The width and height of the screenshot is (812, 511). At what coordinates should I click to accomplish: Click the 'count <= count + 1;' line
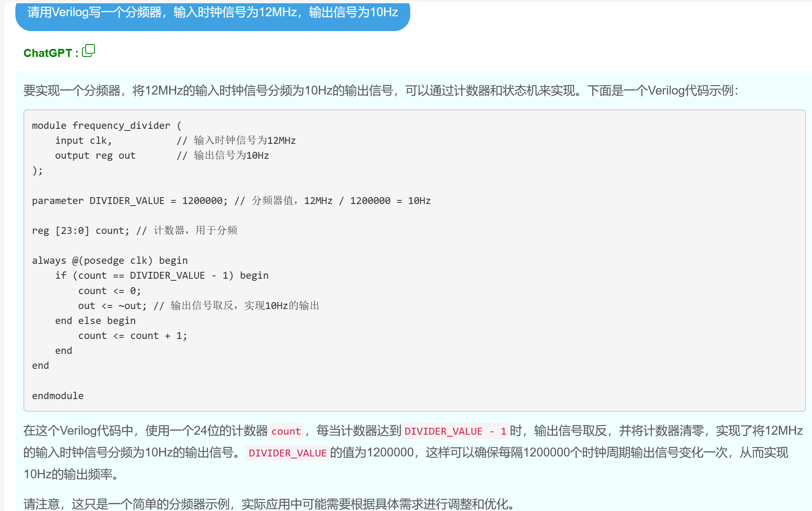click(133, 336)
